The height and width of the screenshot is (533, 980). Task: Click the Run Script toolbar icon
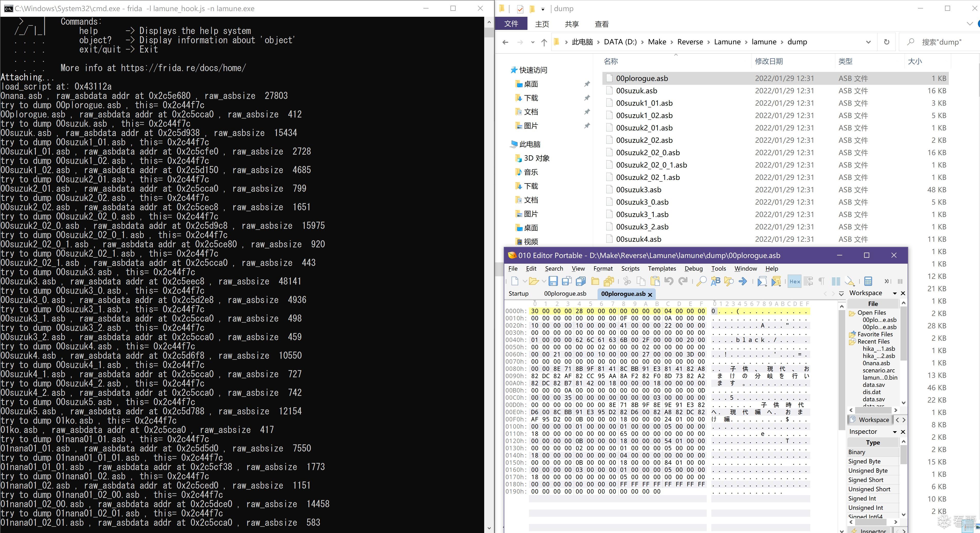(762, 281)
